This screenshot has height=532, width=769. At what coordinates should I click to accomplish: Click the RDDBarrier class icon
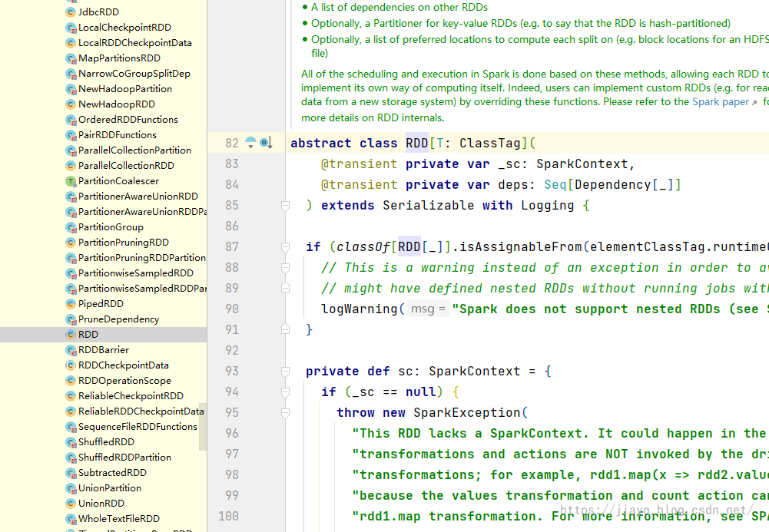(71, 350)
